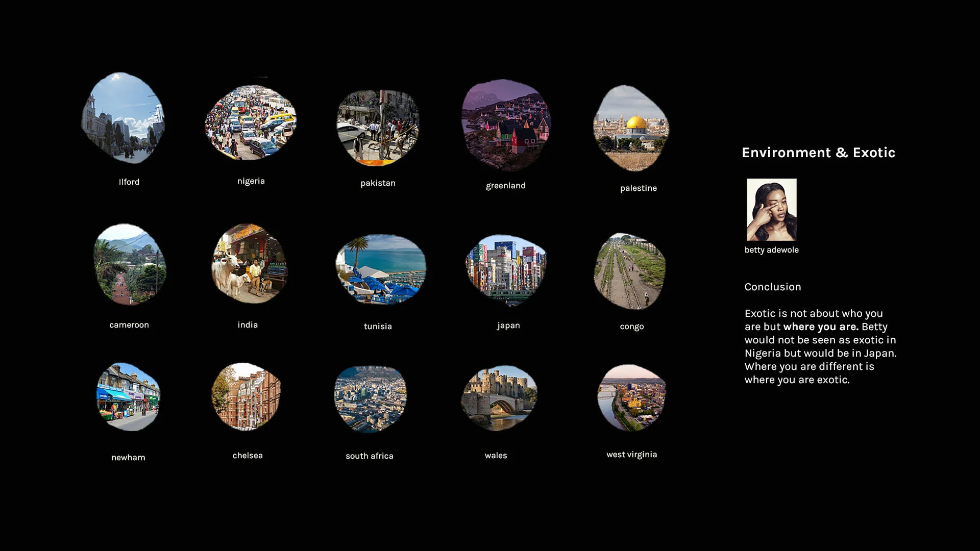Click the "Conclusion" subheading text
The height and width of the screenshot is (551, 980).
tap(772, 287)
